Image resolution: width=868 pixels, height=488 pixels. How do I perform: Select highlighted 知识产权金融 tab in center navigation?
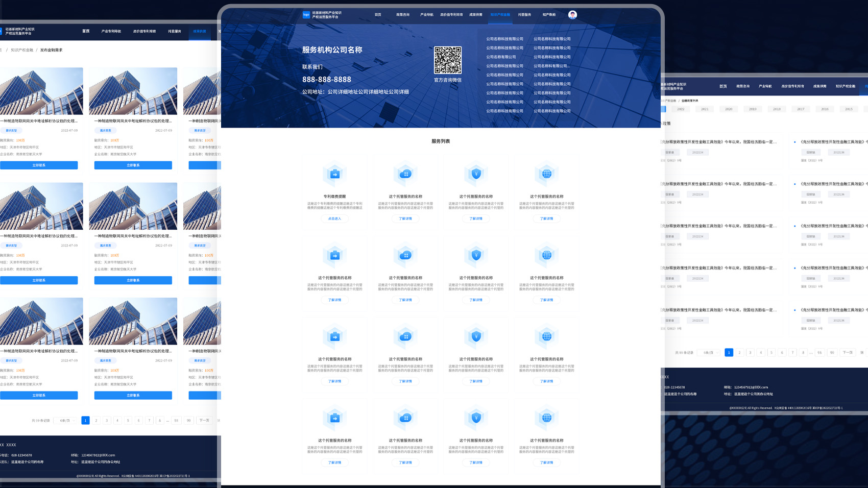coord(500,15)
